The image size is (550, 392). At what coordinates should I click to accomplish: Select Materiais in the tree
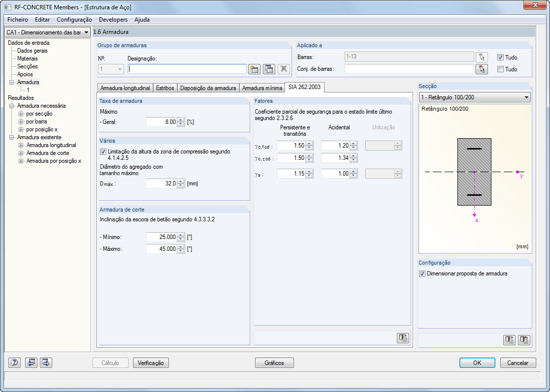coord(28,59)
